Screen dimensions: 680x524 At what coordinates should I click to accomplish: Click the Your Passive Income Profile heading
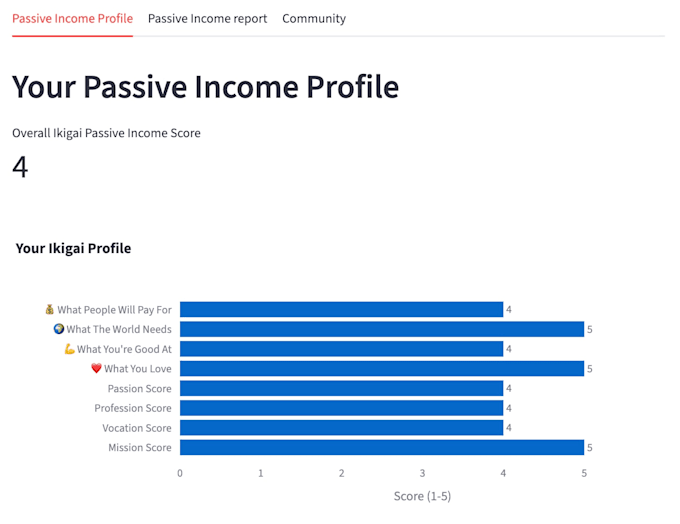tap(206, 87)
